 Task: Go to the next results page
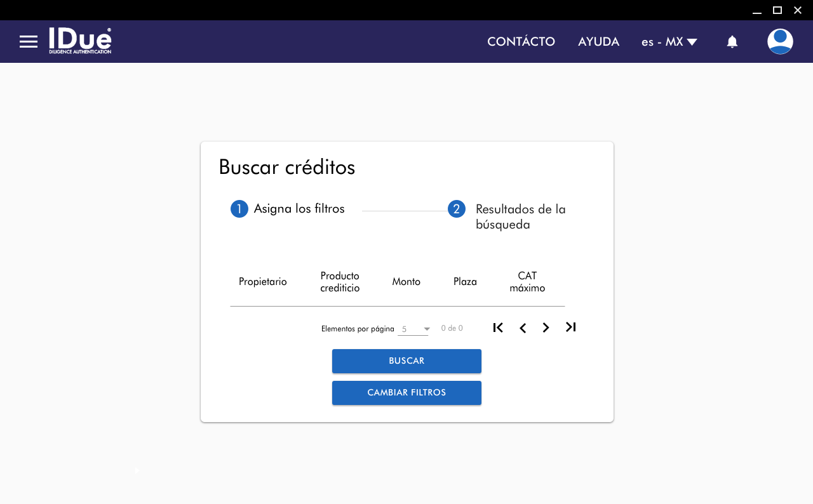[546, 328]
